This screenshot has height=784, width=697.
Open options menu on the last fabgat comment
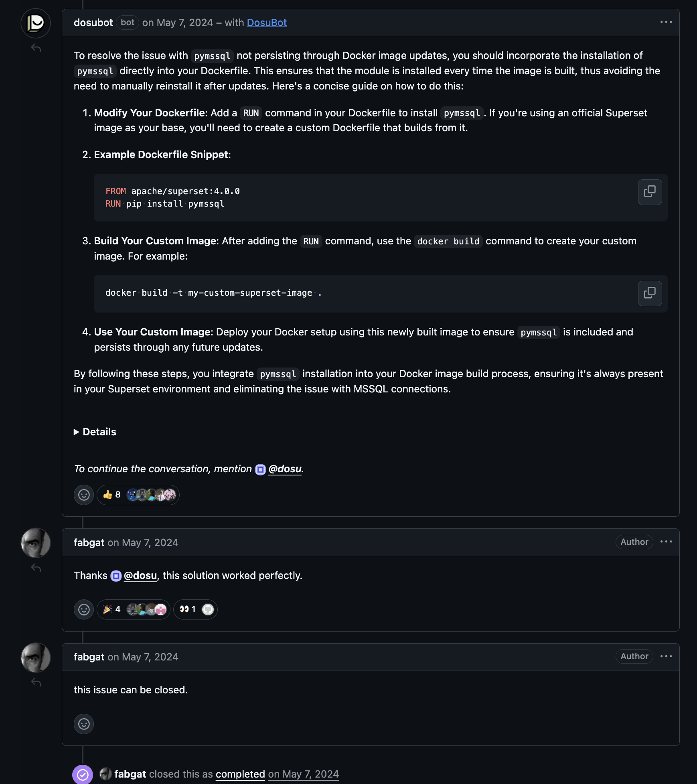[x=666, y=656]
